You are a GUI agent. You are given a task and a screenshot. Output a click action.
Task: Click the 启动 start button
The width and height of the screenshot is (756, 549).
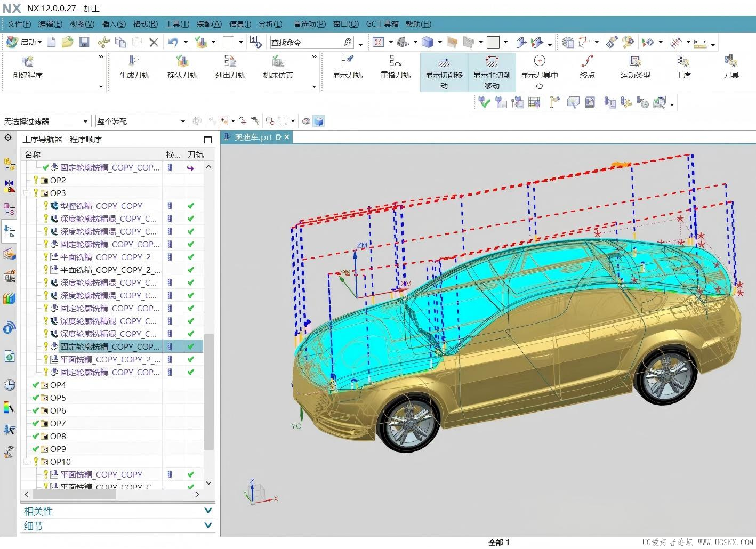click(23, 42)
